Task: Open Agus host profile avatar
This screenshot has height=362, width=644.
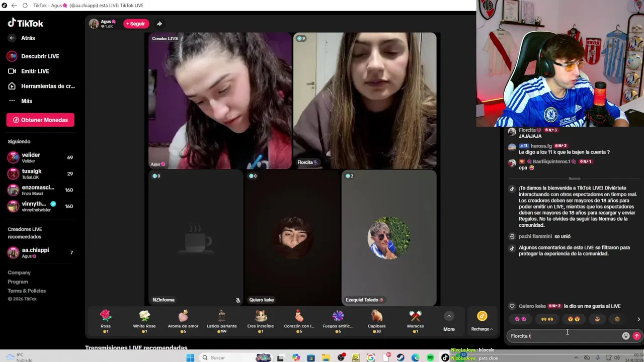Action: coord(94,24)
